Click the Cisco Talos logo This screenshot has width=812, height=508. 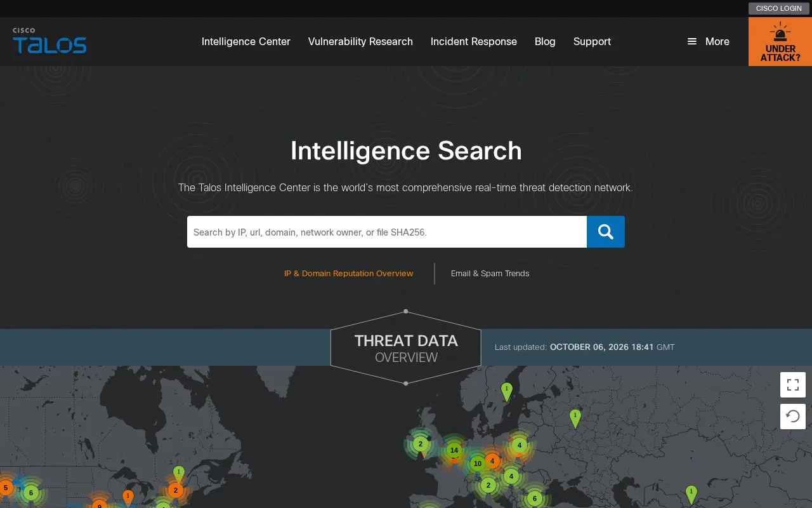coord(49,41)
